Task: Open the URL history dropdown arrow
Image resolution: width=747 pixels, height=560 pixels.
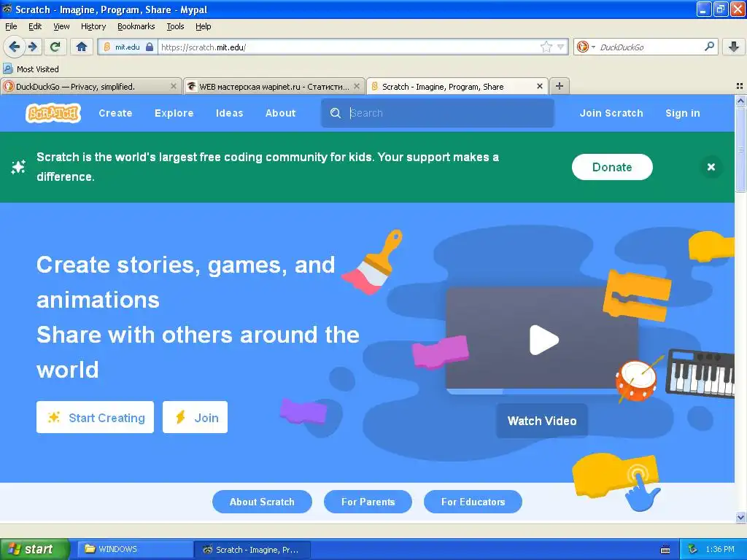Action: click(561, 47)
